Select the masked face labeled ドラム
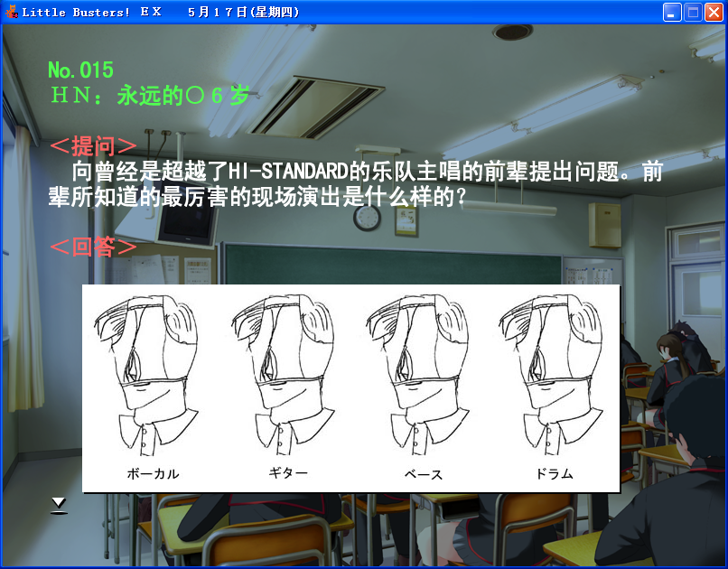Image resolution: width=728 pixels, height=569 pixels. pyautogui.click(x=552, y=375)
